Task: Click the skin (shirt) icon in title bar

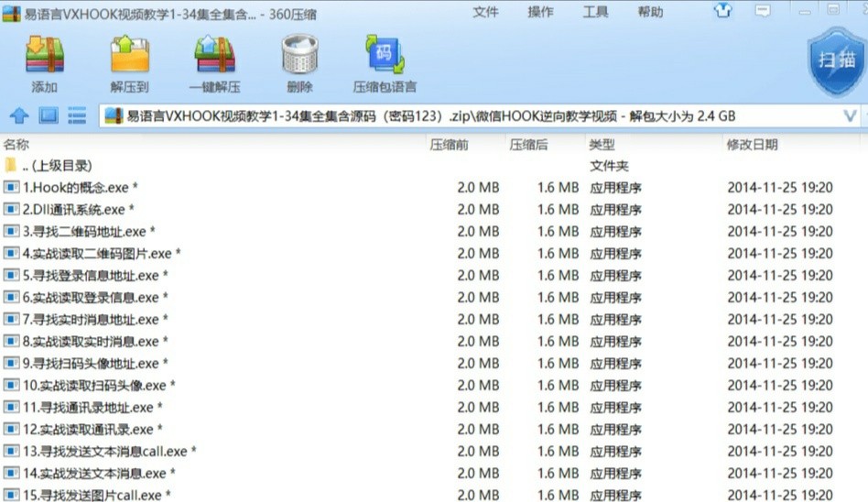Action: tap(722, 10)
